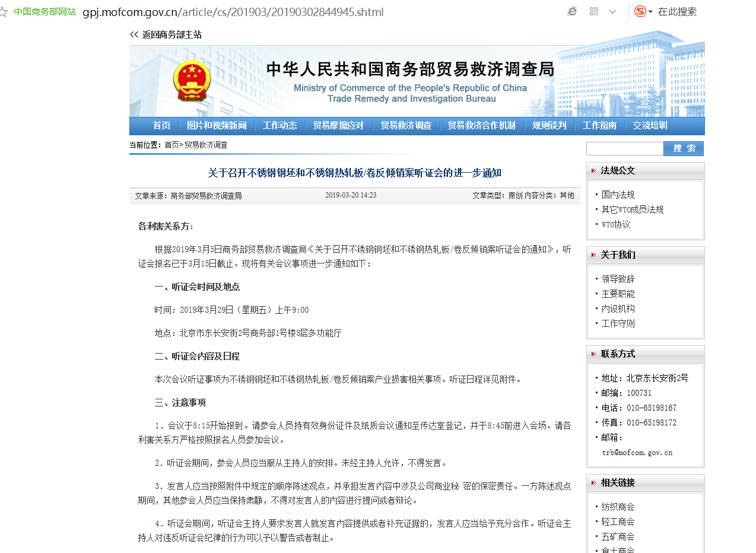This screenshot has height=553, width=756.
Task: Open 其它WTO成员法规 link
Action: (x=633, y=209)
